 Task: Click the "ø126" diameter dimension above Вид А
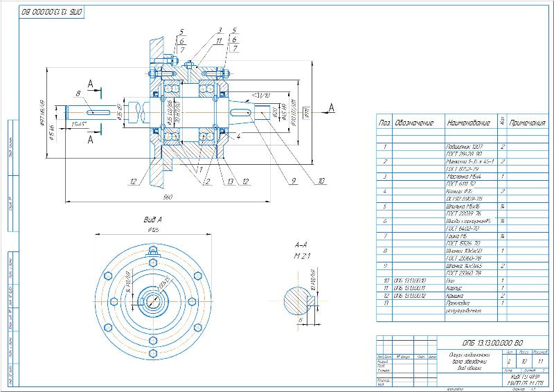pos(153,230)
